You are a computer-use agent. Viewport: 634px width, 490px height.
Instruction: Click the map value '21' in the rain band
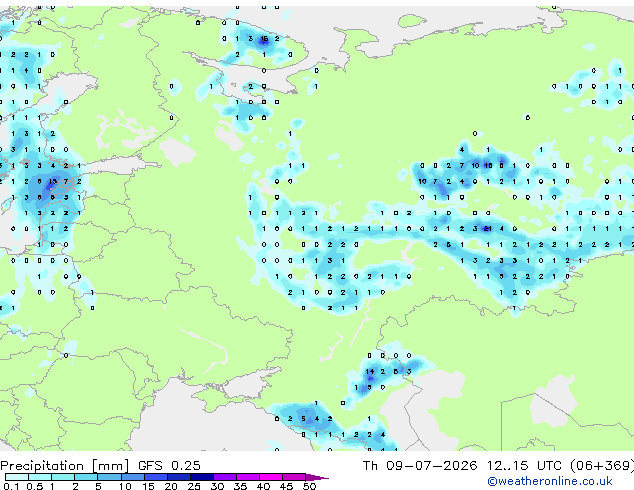[488, 228]
